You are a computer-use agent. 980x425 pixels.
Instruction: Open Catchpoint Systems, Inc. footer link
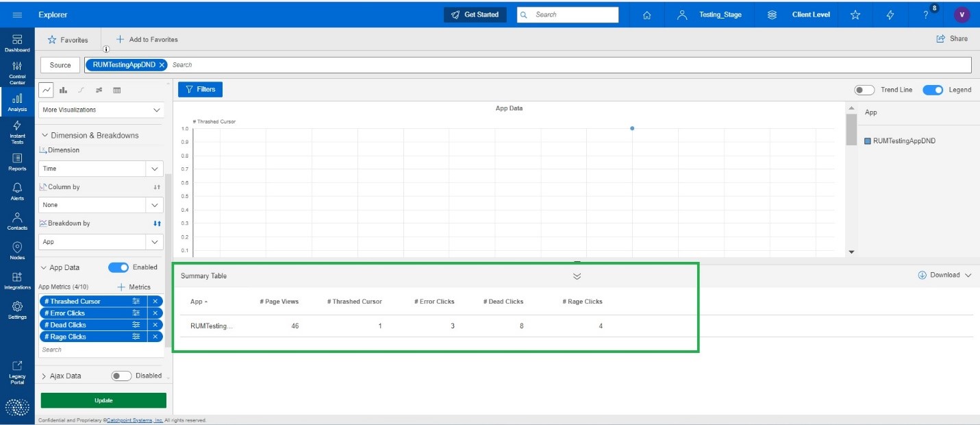click(135, 420)
